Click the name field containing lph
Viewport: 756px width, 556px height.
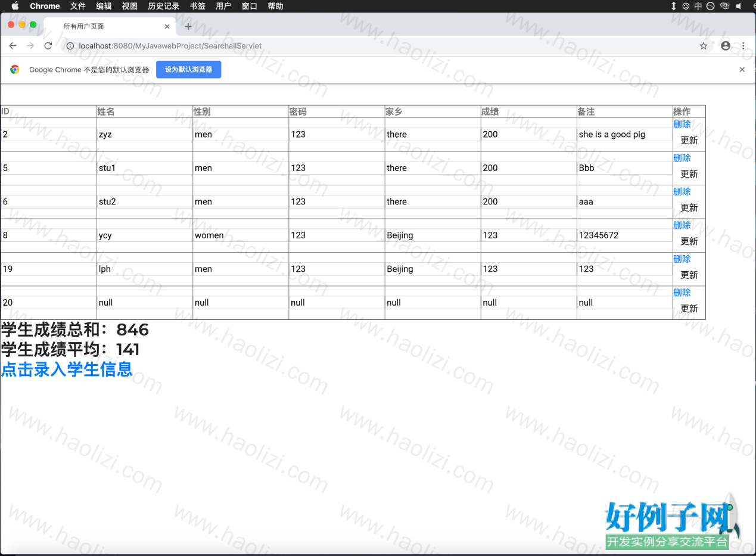tap(145, 269)
